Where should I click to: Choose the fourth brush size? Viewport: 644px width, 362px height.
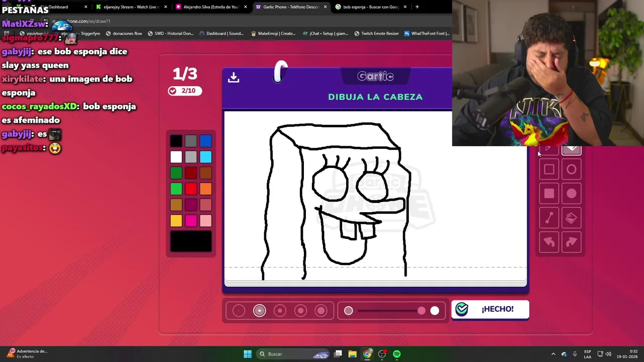(301, 311)
